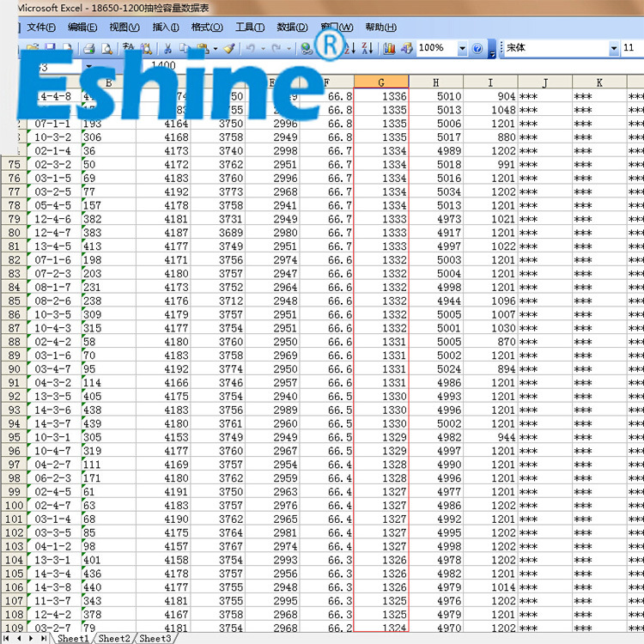Click the Help question mark icon
This screenshot has width=644, height=644.
pos(477,49)
